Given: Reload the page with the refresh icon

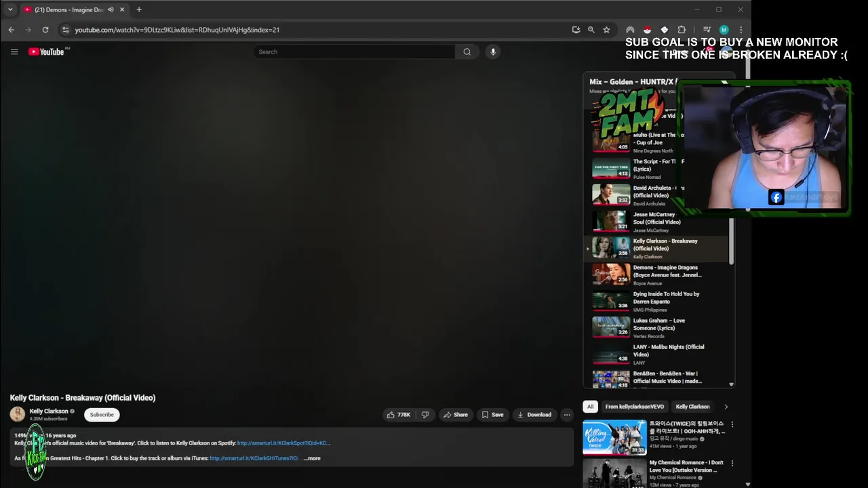Looking at the screenshot, I should [45, 30].
